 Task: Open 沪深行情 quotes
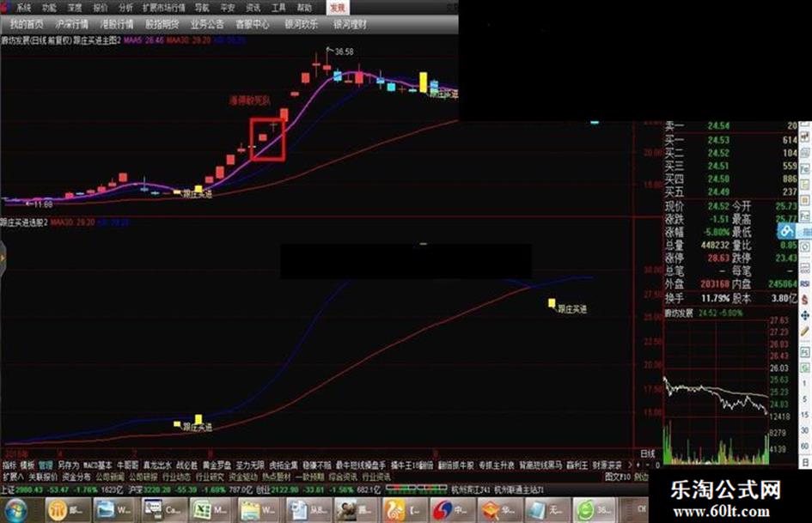point(72,24)
